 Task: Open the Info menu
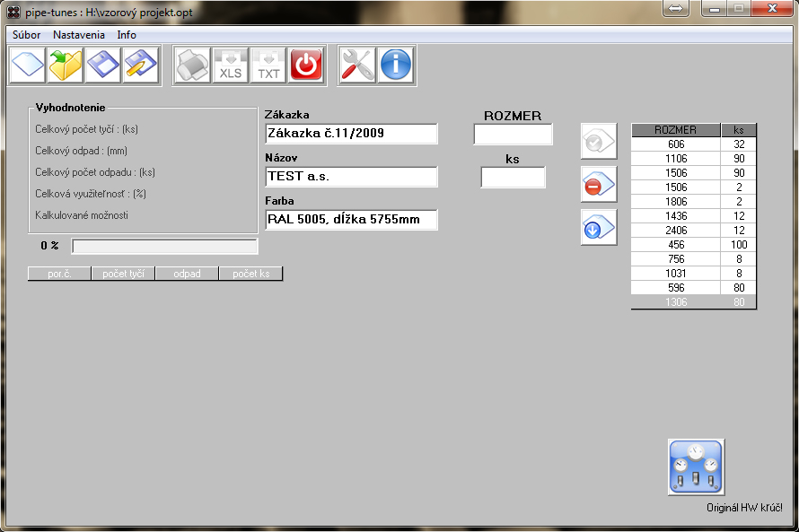pyautogui.click(x=127, y=35)
